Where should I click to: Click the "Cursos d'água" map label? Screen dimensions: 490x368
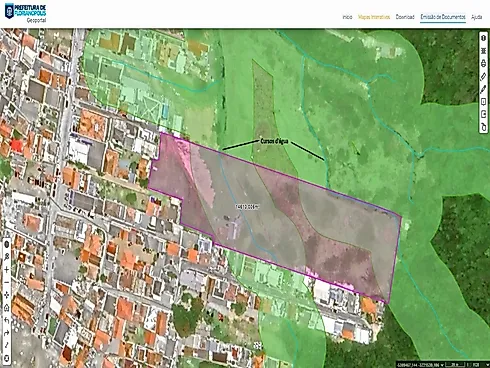coord(274,141)
